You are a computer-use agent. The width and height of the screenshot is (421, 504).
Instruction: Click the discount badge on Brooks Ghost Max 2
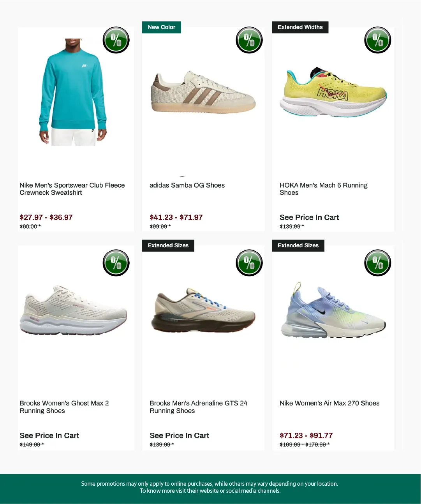click(x=116, y=263)
